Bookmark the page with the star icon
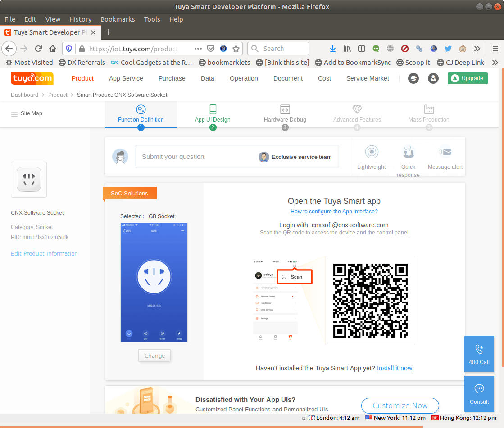Image resolution: width=504 pixels, height=428 pixels. coord(236,49)
